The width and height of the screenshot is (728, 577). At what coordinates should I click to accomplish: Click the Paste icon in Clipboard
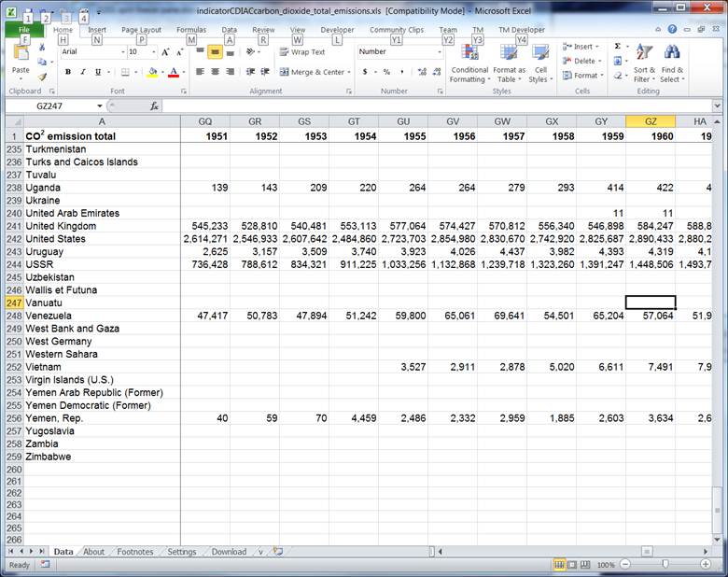20,56
